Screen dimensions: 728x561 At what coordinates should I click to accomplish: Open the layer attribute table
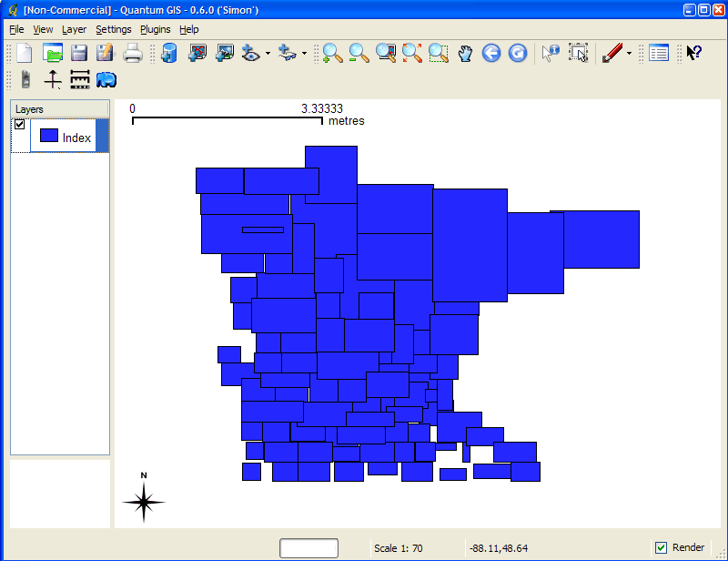pos(658,53)
